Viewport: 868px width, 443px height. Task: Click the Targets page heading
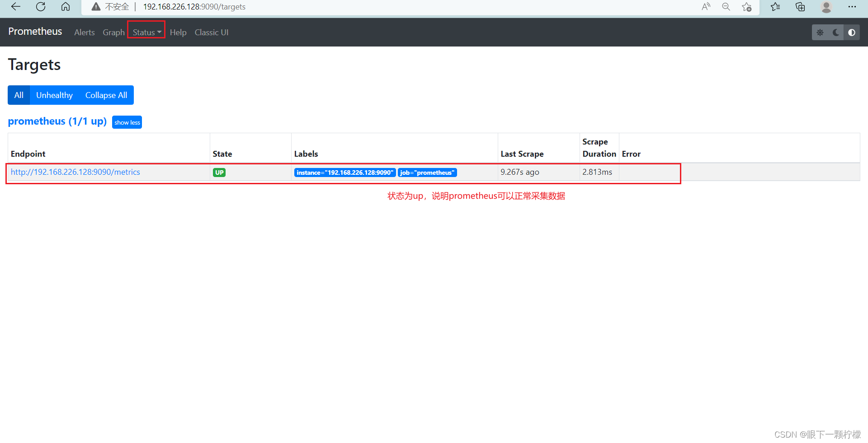pos(34,65)
